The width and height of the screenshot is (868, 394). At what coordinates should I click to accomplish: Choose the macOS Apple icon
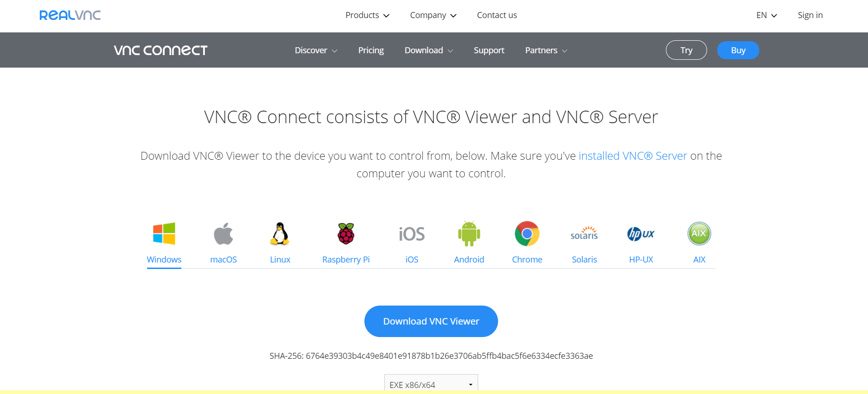pyautogui.click(x=223, y=233)
